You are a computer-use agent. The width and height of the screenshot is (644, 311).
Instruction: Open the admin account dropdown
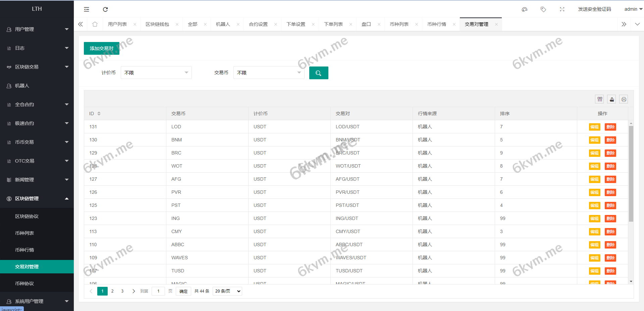pyautogui.click(x=632, y=9)
